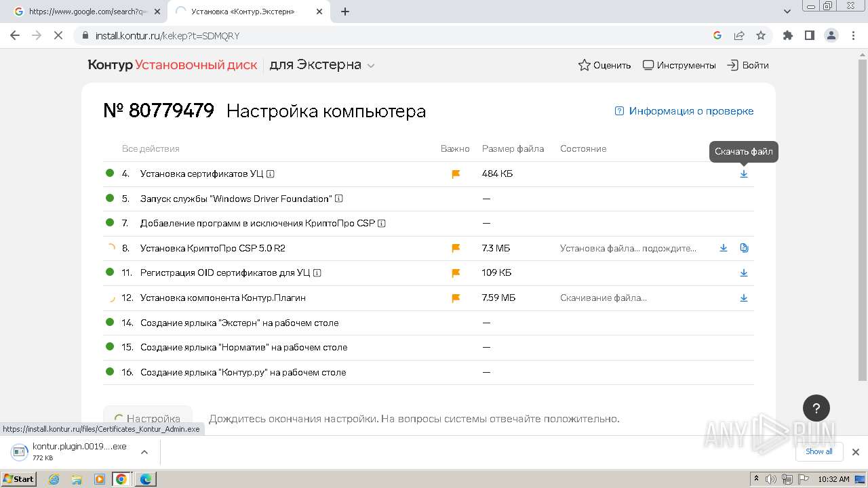Viewport: 868px width, 488px height.
Task: Toggle Chrome side panel icon
Action: (x=810, y=35)
